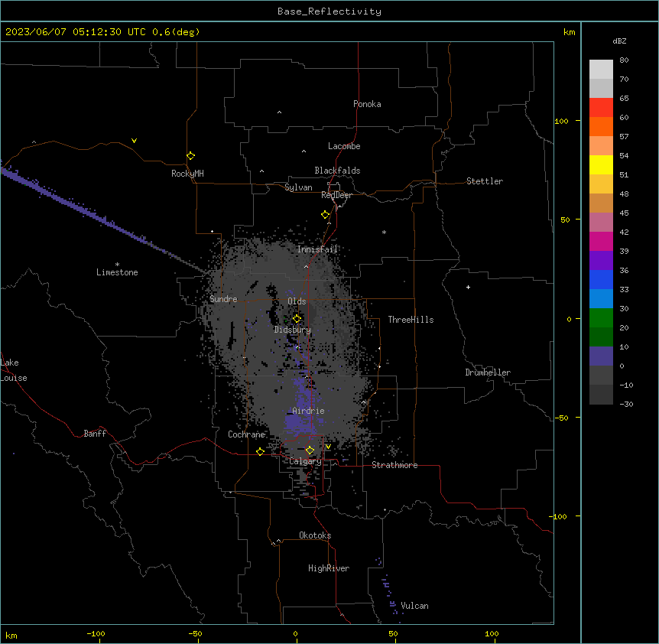Click the Sylvan label
Image resolution: width=659 pixels, height=644 pixels.
[298, 187]
